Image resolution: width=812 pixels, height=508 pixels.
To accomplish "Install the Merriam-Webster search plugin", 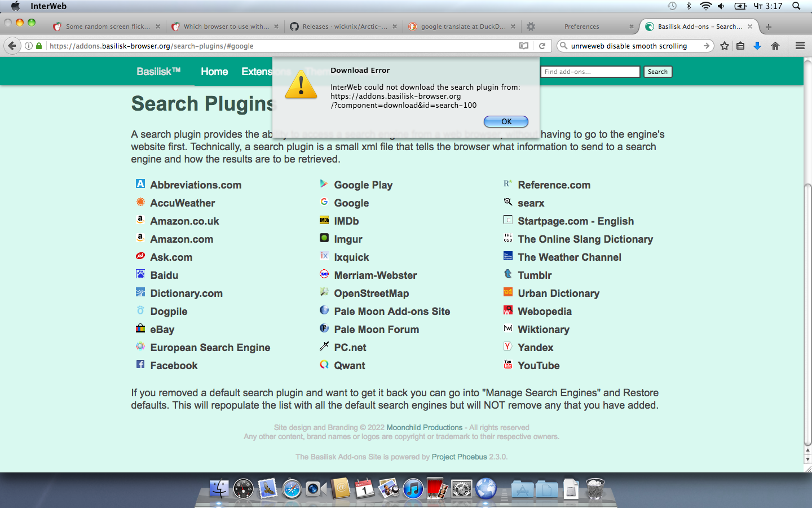I will (376, 275).
